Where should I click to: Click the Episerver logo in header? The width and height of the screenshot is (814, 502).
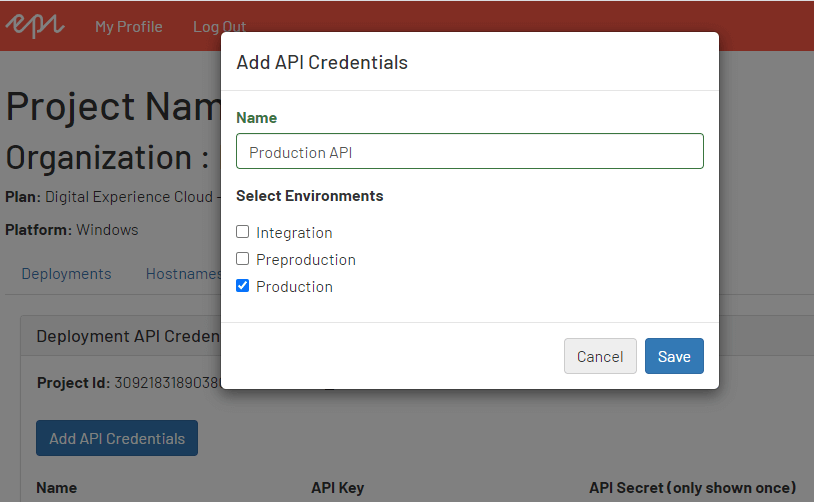pos(35,25)
